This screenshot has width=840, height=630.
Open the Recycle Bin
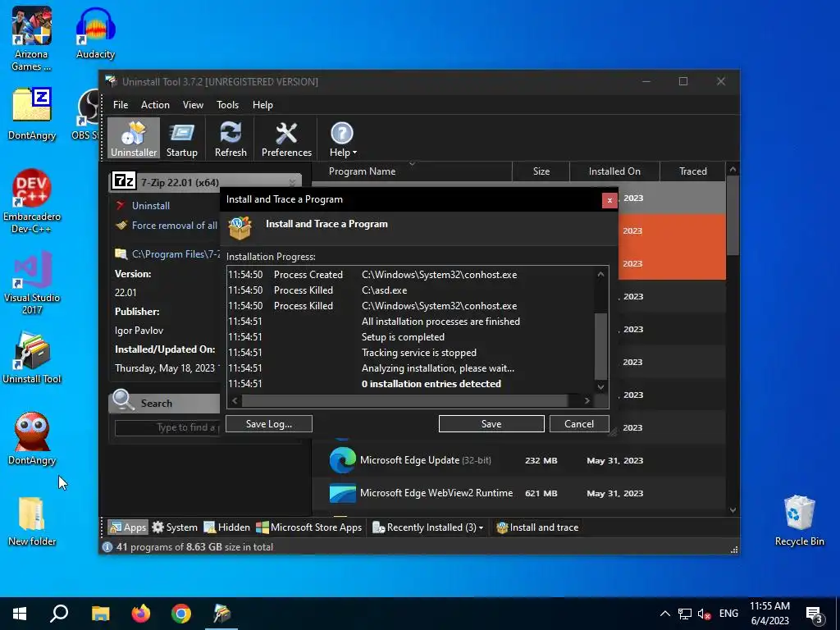799,521
